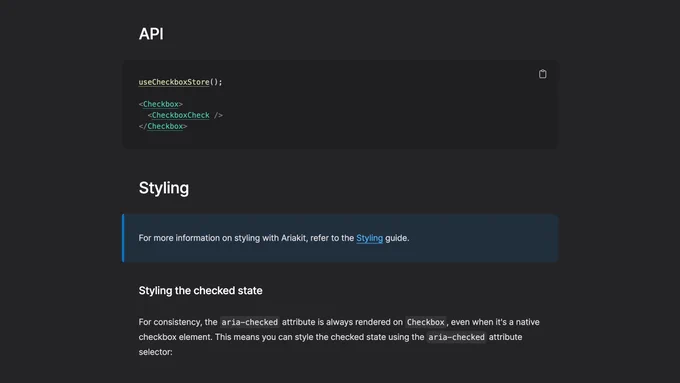Click the first aria-checked inline code

(x=249, y=322)
